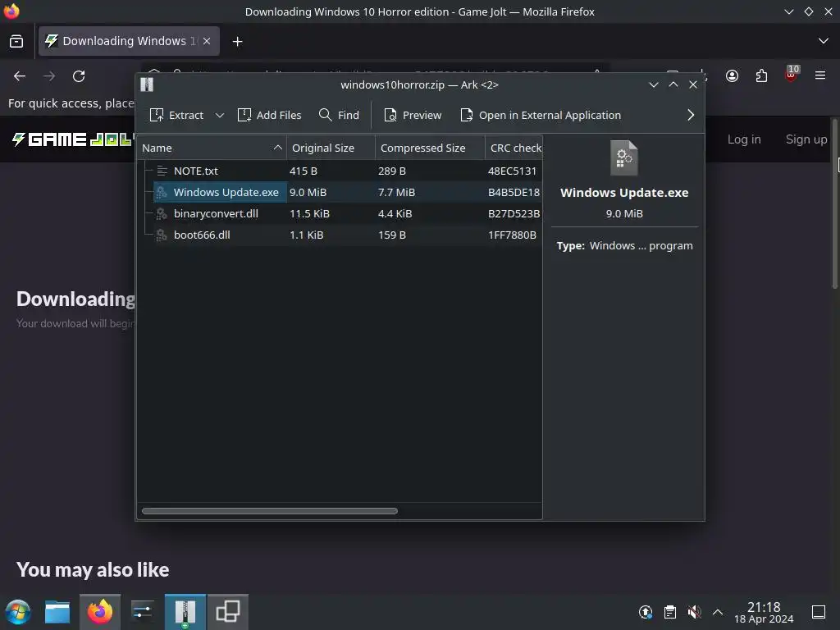
Task: Click the Firefox window minimize chevron
Action: [x=788, y=11]
